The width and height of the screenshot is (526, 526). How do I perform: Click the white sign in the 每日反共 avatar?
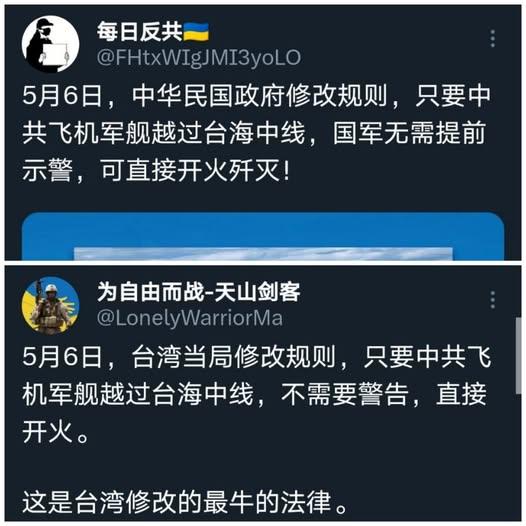57,54
